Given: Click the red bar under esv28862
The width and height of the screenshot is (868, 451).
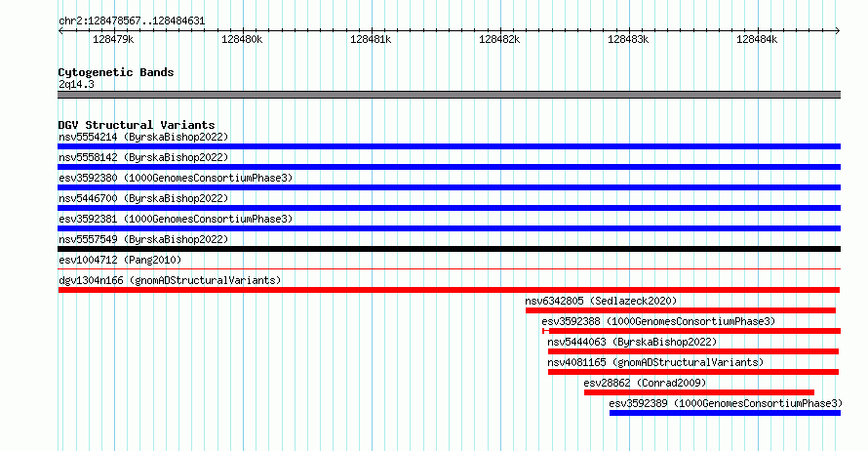Looking at the screenshot, I should tap(699, 392).
